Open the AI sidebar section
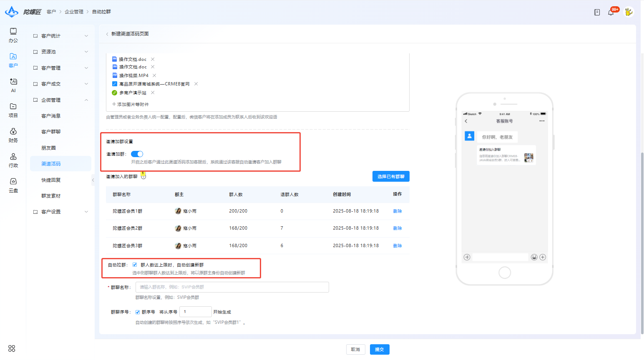 pyautogui.click(x=13, y=85)
